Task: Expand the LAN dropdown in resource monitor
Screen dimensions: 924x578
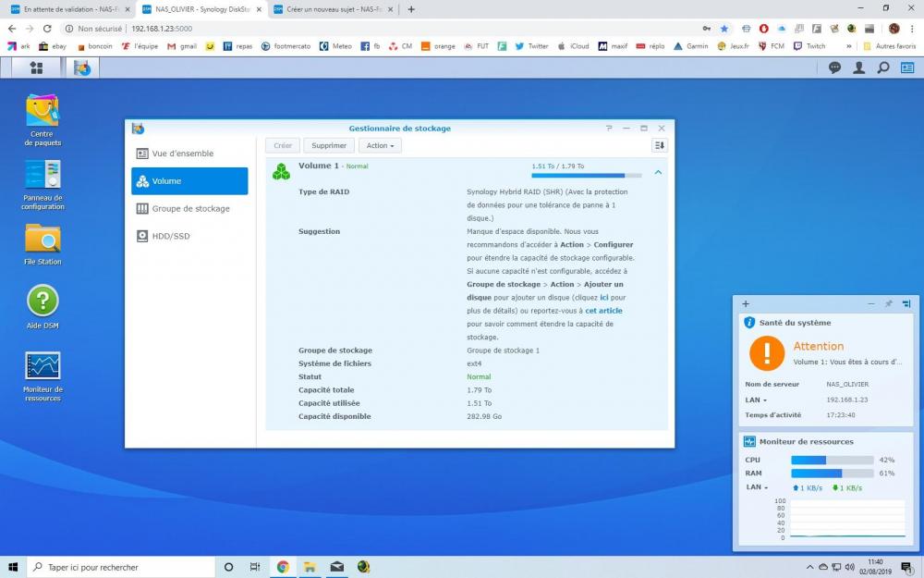Action: click(757, 487)
